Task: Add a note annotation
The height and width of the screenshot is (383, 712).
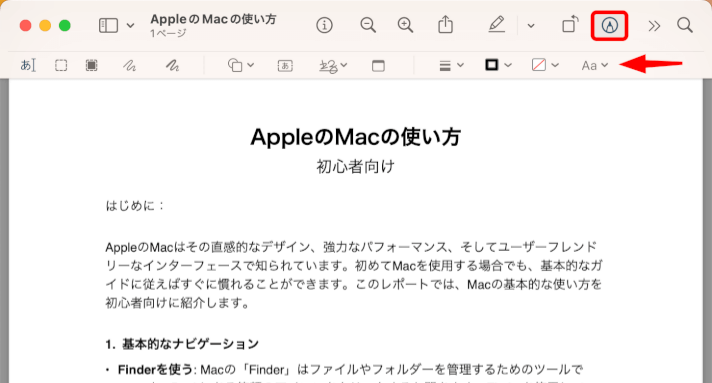Action: (378, 66)
